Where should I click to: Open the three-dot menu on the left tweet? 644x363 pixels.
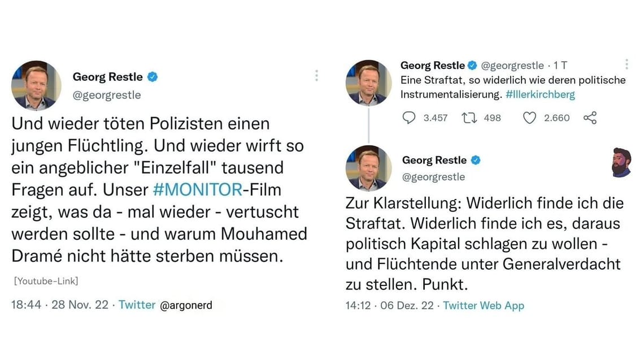(x=317, y=75)
